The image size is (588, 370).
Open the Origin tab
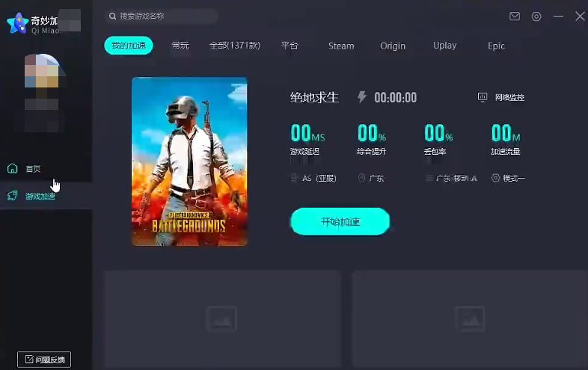pos(393,46)
